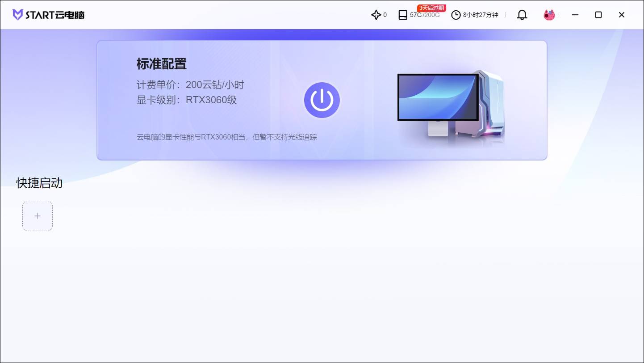Open the 57G/200G storage disk icon
The height and width of the screenshot is (363, 644).
[x=403, y=15]
